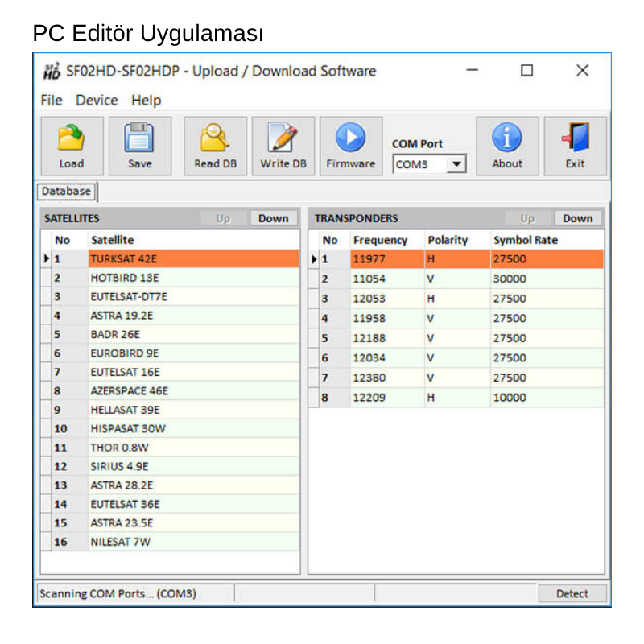Screen dimensions: 644x644
Task: Click the Exit door icon
Action: coord(576,138)
